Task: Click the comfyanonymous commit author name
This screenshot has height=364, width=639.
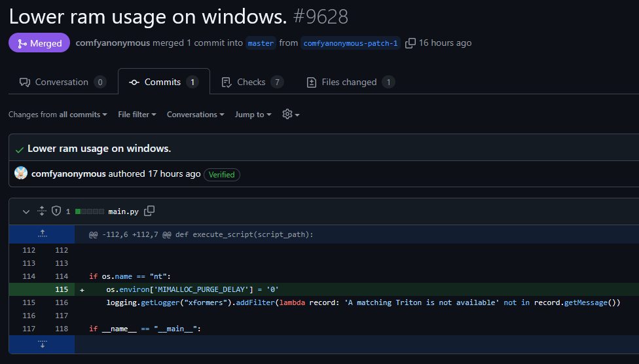Action: pyautogui.click(x=69, y=173)
